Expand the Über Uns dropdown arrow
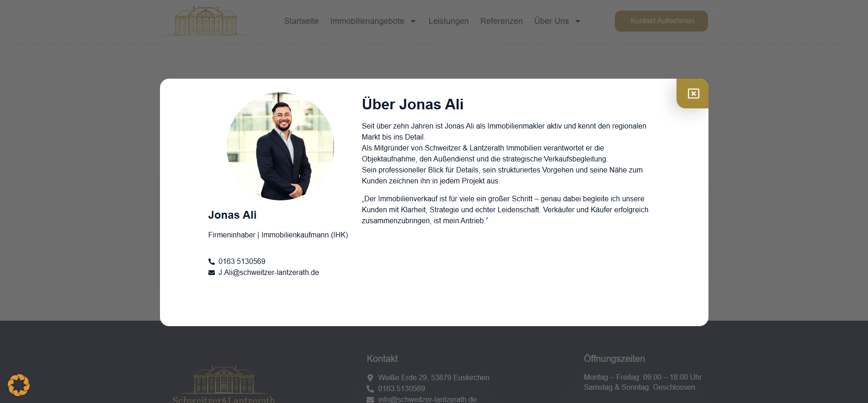The height and width of the screenshot is (403, 868). click(x=578, y=21)
